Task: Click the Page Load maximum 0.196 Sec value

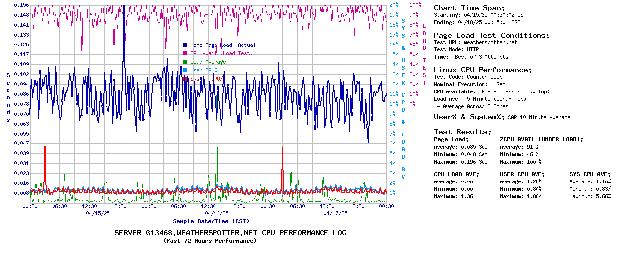Action: pos(474,162)
